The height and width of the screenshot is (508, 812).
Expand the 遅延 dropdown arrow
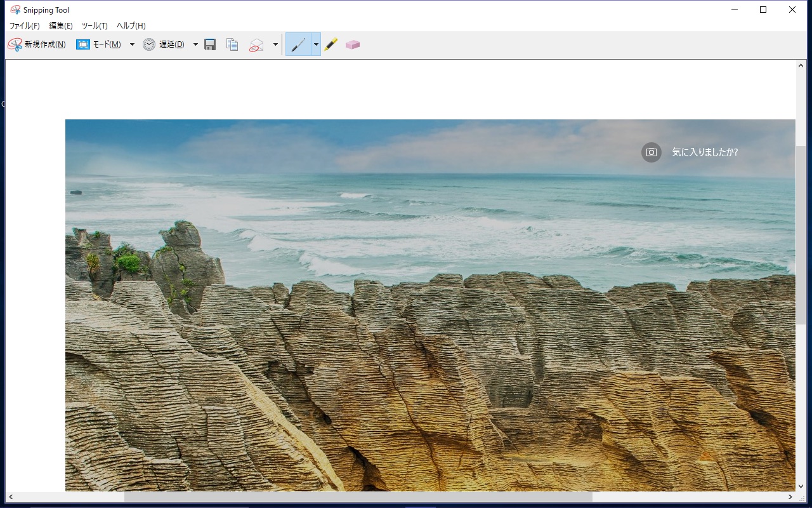[195, 44]
